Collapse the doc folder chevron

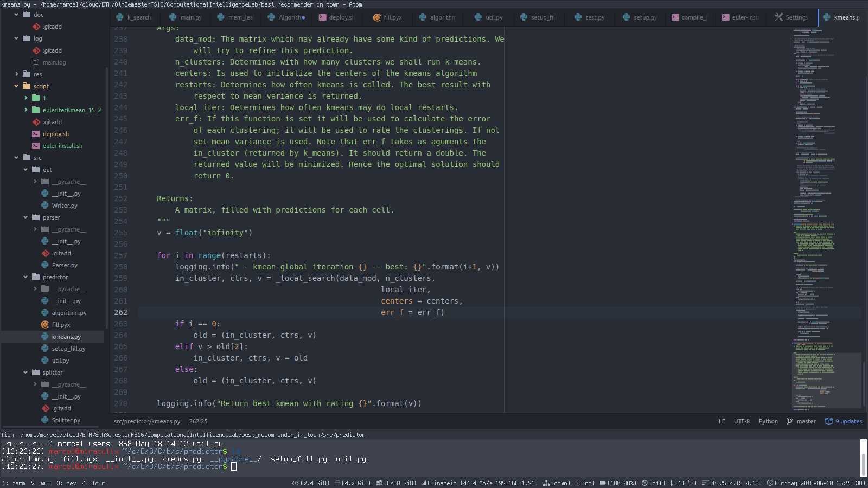(x=16, y=15)
